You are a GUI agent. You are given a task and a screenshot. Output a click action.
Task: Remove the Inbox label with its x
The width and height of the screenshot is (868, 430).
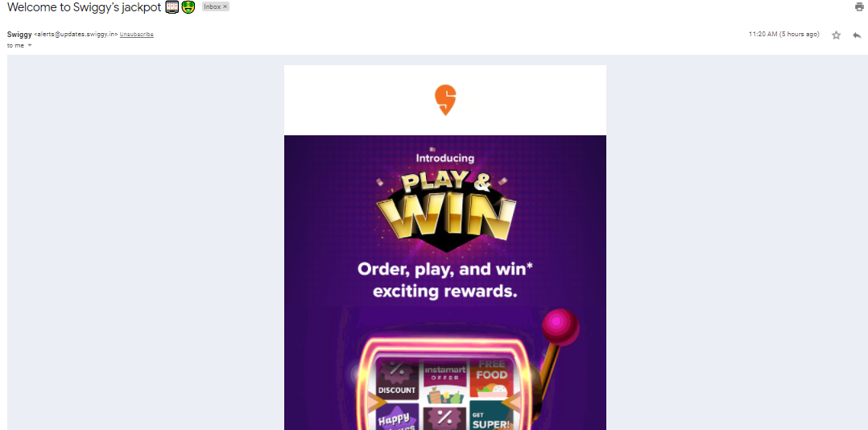(x=225, y=6)
